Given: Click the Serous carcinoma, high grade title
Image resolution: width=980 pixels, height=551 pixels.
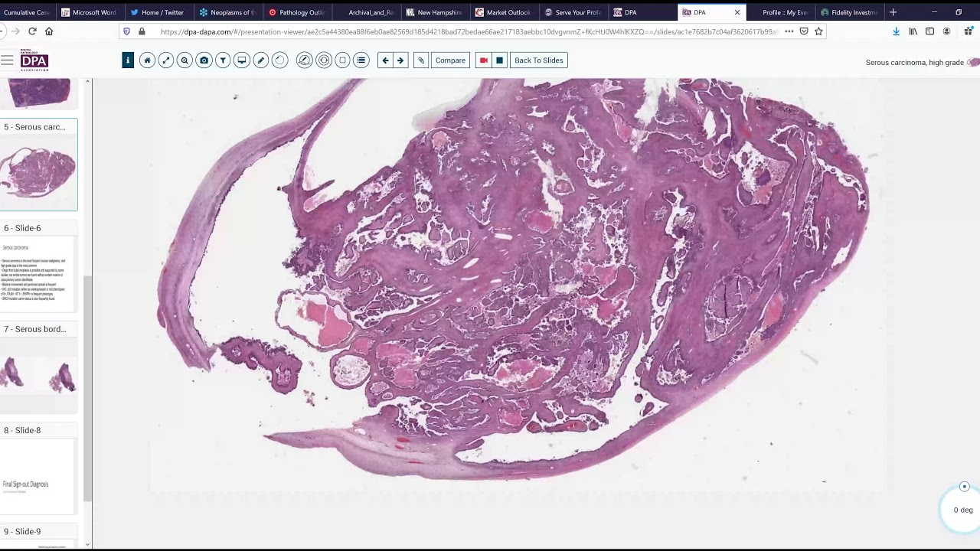Looking at the screenshot, I should [x=914, y=63].
